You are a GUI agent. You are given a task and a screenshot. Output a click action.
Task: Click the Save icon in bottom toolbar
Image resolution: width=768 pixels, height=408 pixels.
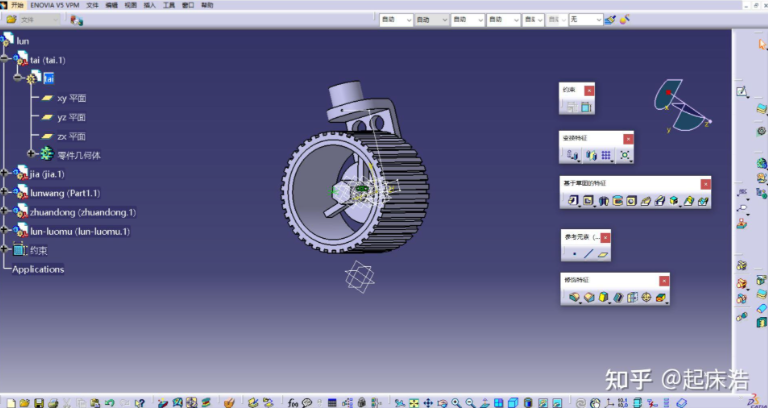click(39, 403)
